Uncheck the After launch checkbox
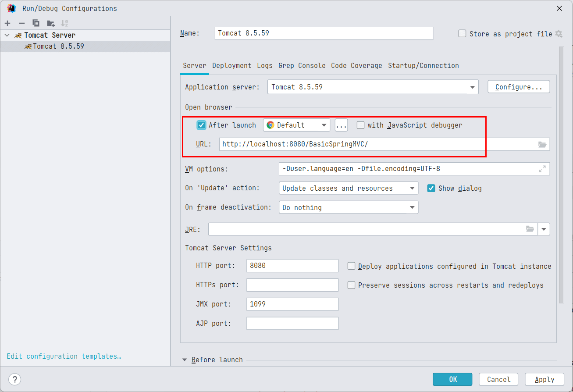The height and width of the screenshot is (392, 573). pyautogui.click(x=201, y=125)
